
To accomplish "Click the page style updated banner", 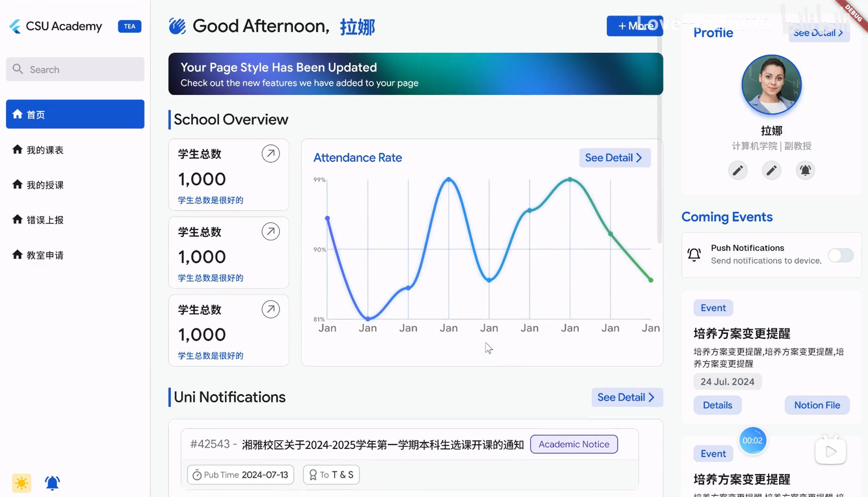I will pyautogui.click(x=415, y=74).
